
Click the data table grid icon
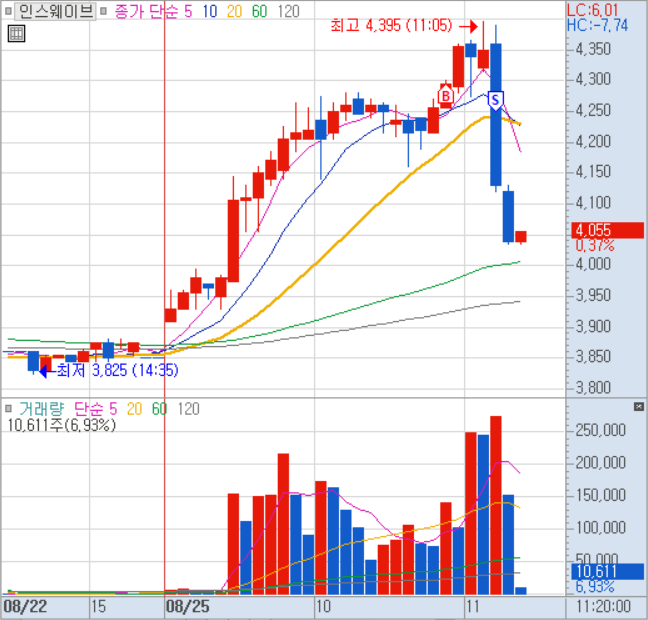tap(15, 33)
